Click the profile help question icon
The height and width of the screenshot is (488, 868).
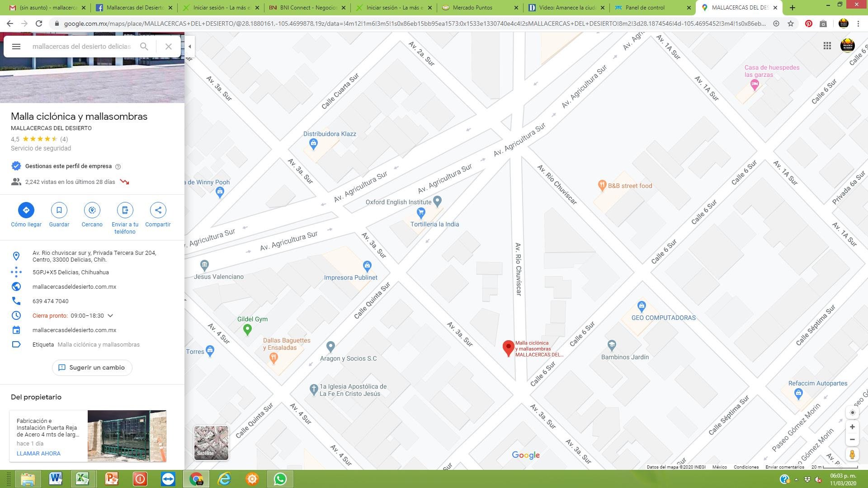[x=118, y=167]
